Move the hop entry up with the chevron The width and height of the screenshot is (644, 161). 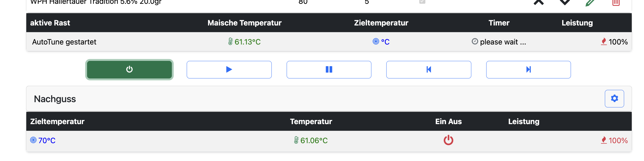point(539,2)
